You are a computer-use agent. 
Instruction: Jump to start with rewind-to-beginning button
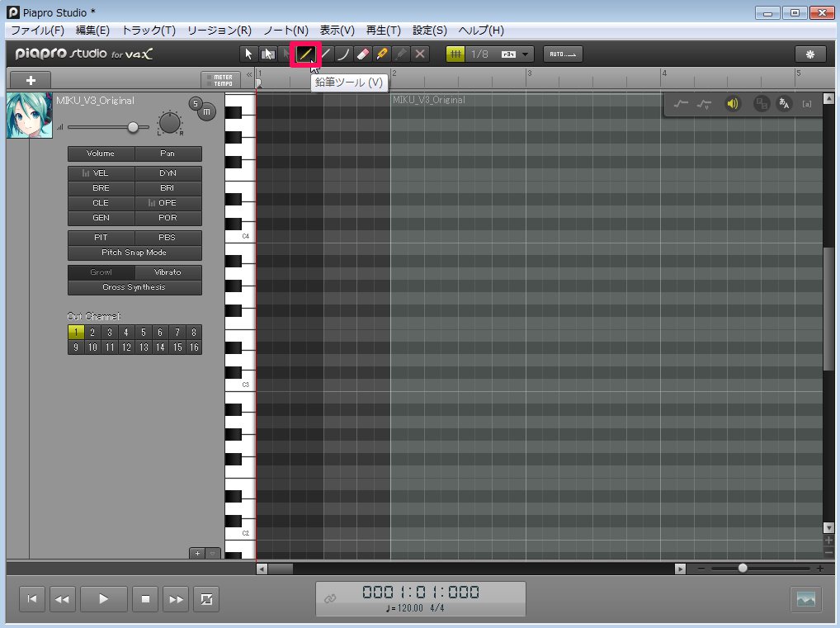(32, 599)
